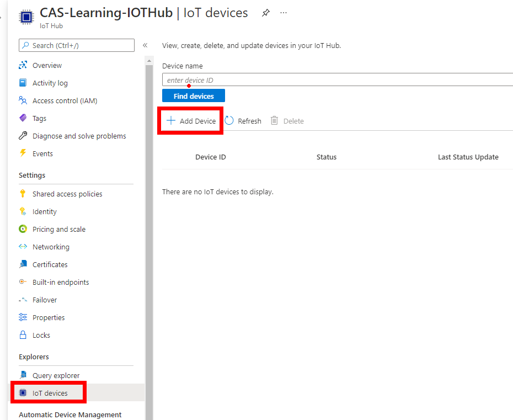Click the pin icon next to title
Image resolution: width=513 pixels, height=420 pixels.
point(266,13)
